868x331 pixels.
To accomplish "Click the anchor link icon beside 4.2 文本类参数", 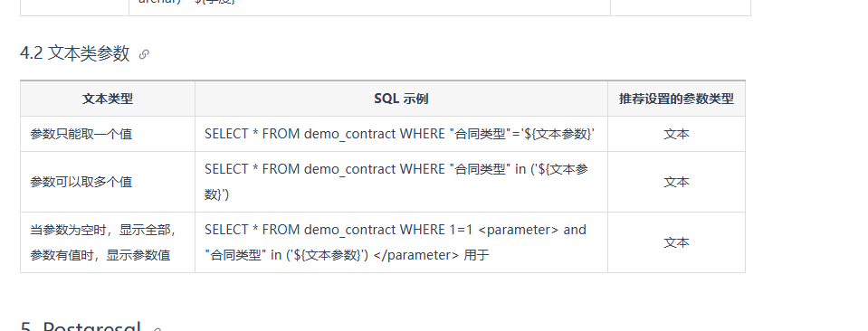I will point(144,54).
